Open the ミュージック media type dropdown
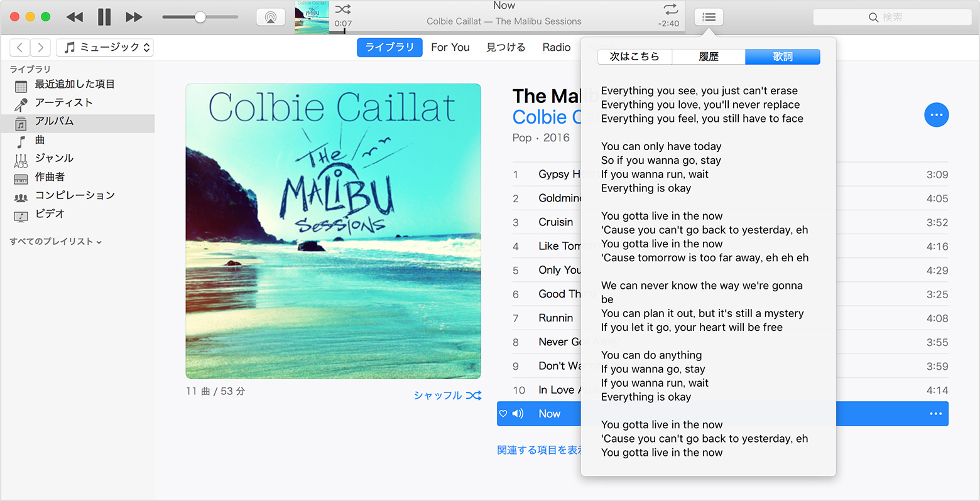Viewport: 980px width, 501px height. point(105,47)
